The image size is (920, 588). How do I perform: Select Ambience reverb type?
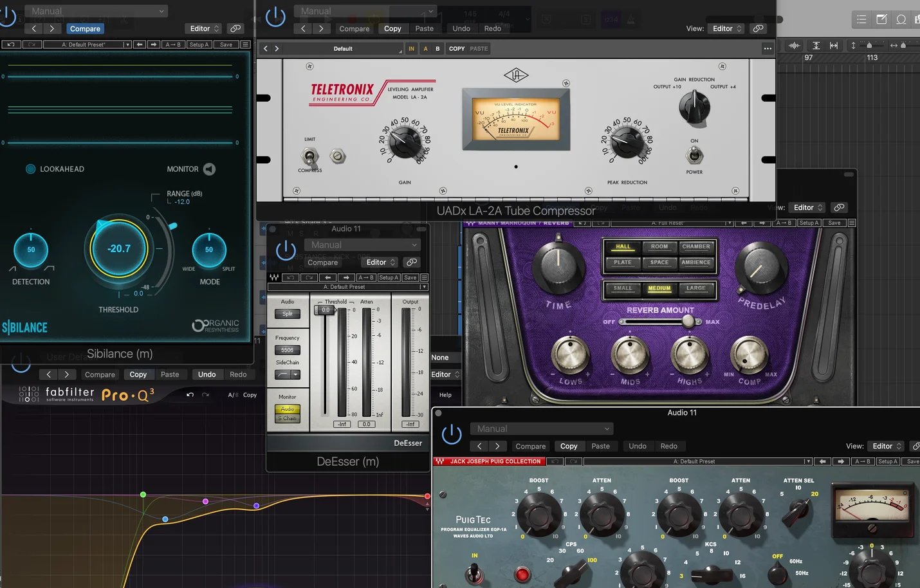pyautogui.click(x=696, y=262)
